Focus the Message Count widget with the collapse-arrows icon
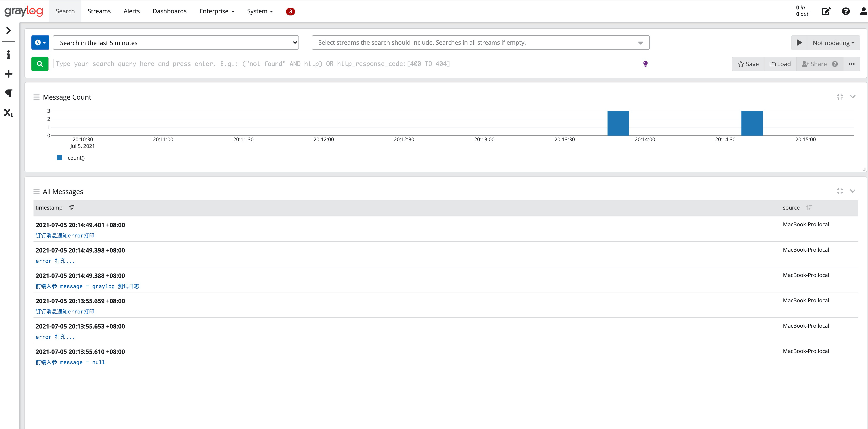 point(840,97)
